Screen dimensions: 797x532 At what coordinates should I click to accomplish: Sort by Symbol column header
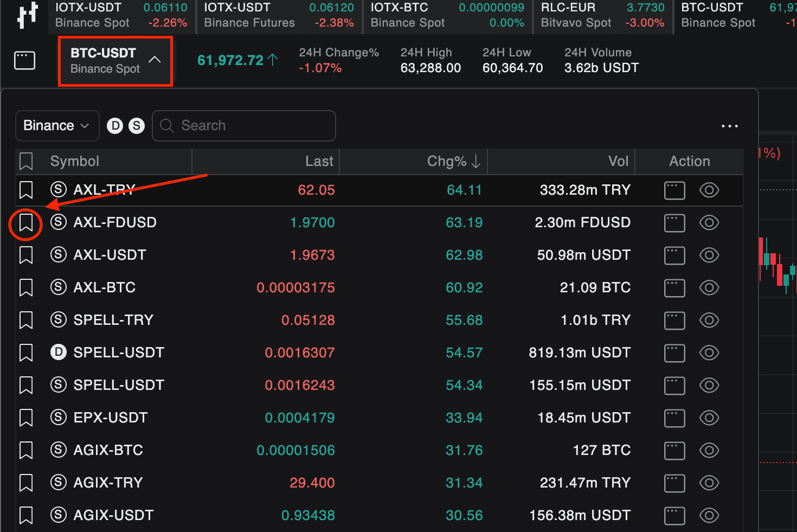point(75,161)
